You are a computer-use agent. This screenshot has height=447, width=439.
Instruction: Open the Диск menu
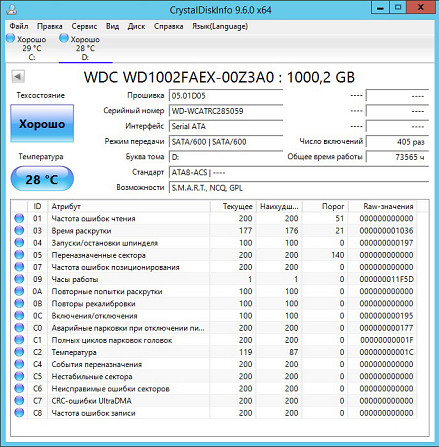136,26
